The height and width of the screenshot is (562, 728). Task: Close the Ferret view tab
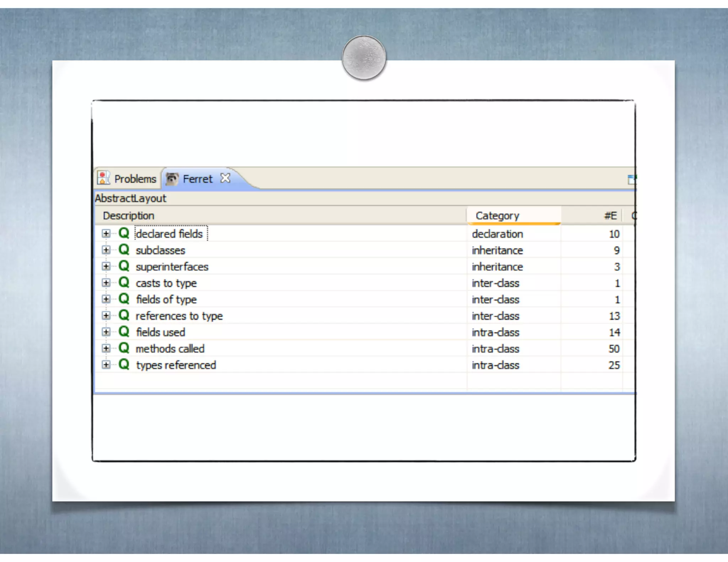coord(225,178)
